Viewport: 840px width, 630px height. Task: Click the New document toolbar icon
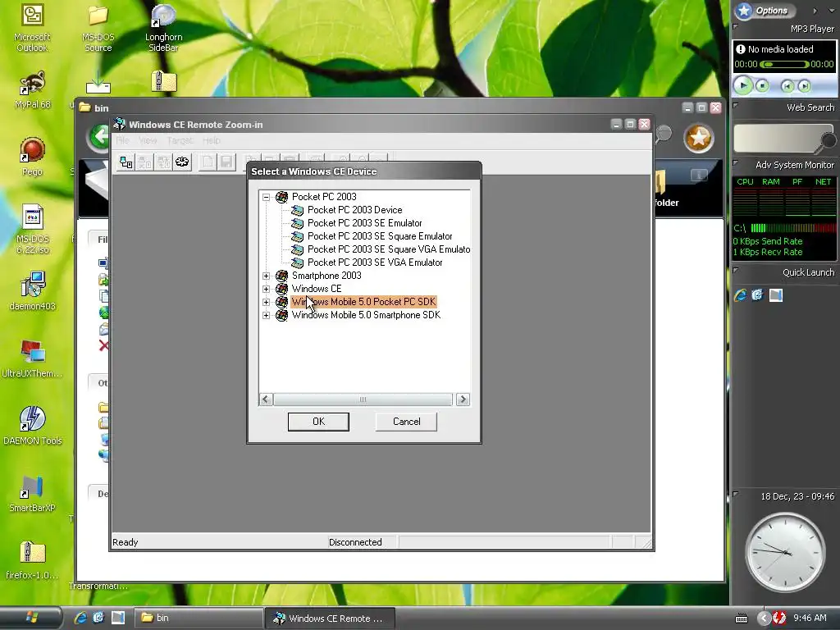208,162
